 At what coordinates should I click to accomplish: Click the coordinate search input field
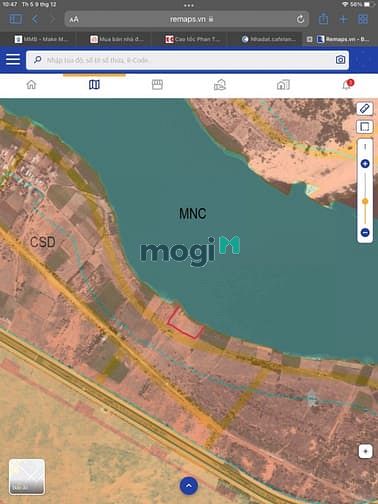click(x=187, y=60)
